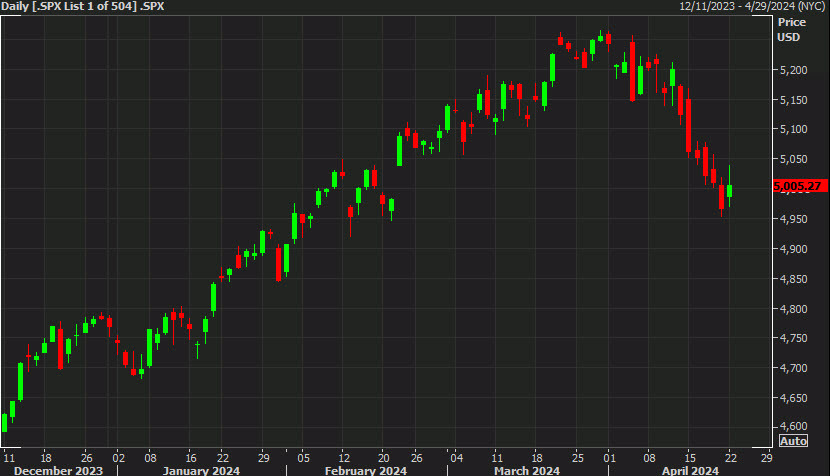The width and height of the screenshot is (830, 476).
Task: Click the '05' date tick in February
Action: coord(303,458)
